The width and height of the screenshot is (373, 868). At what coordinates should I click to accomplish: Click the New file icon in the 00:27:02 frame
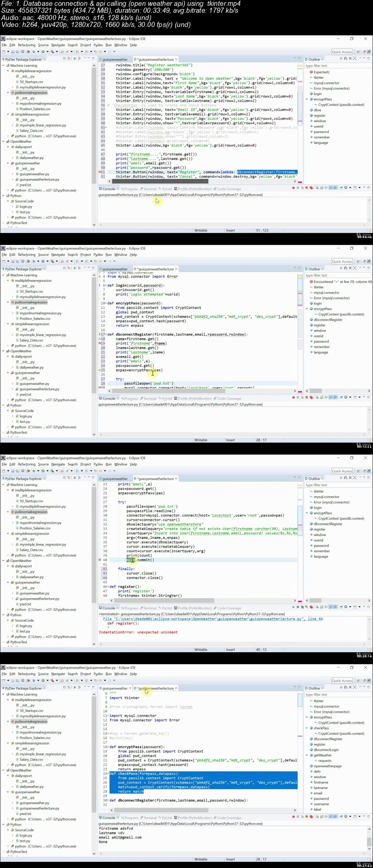4,681
